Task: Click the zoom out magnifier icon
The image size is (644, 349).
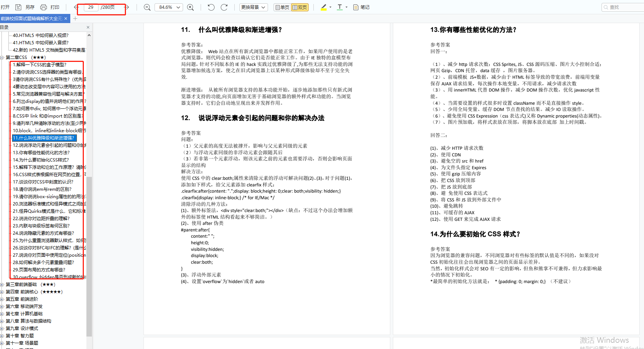Action: pos(147,7)
